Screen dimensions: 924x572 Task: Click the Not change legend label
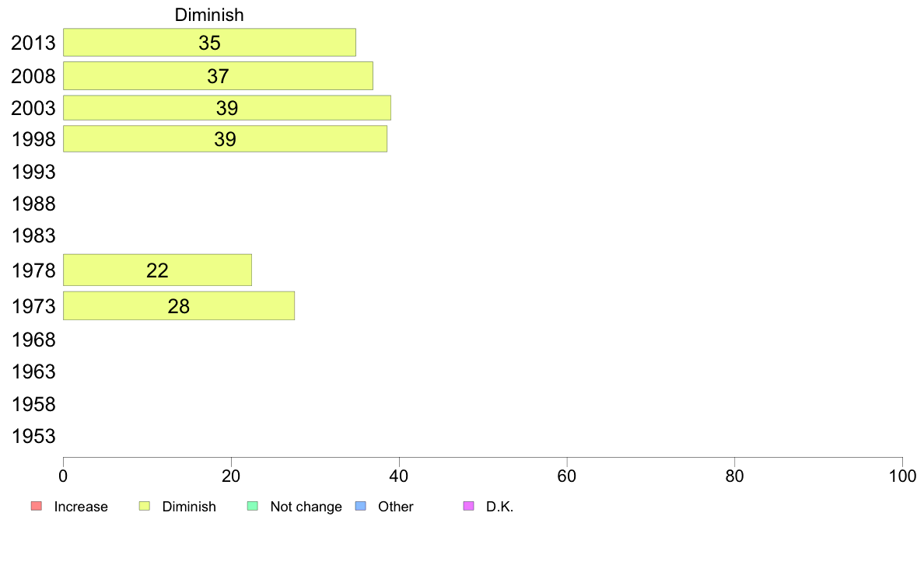(x=306, y=507)
